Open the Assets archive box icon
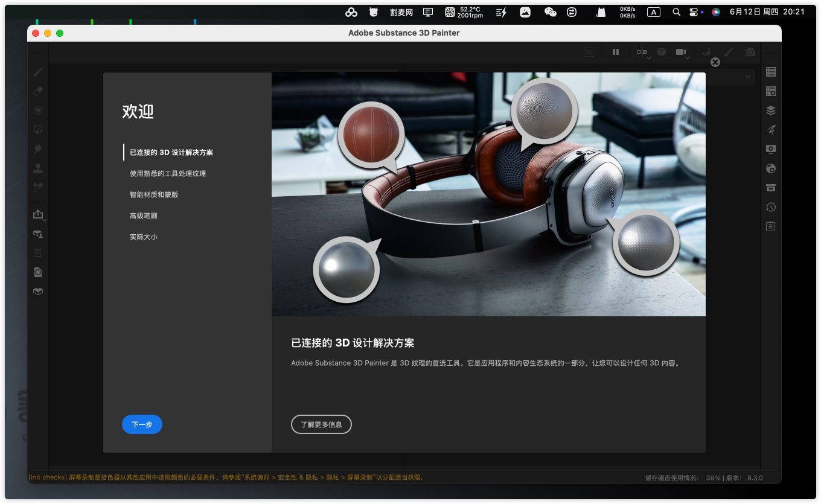The image size is (821, 504). 771,188
